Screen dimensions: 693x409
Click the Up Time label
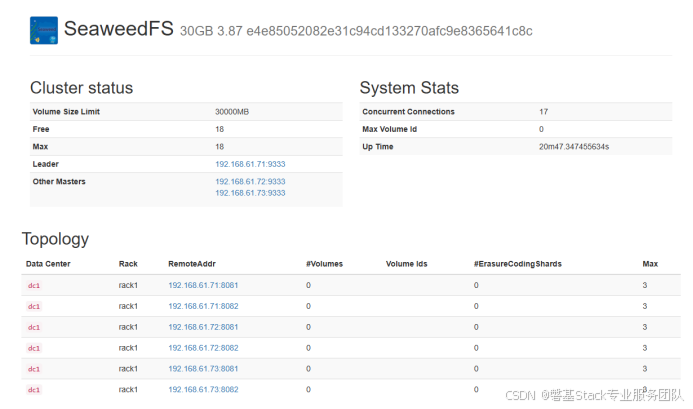coord(378,147)
